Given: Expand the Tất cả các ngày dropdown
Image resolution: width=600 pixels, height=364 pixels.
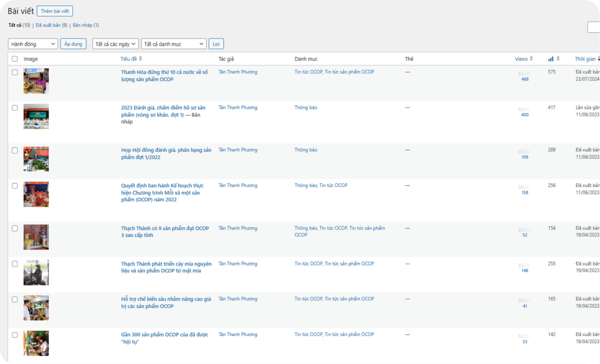Looking at the screenshot, I should tap(115, 44).
